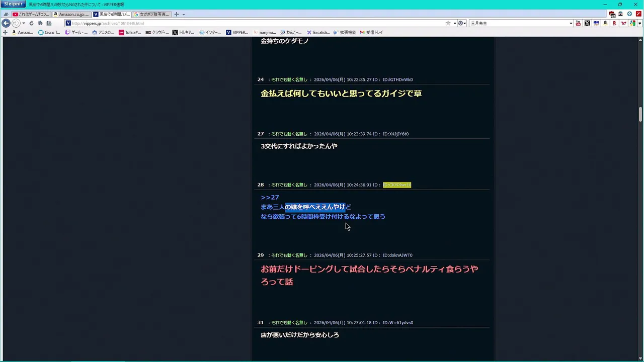This screenshot has height=362, width=644.
Task: Select the active VIPPER速報 tab
Action: (x=112, y=14)
